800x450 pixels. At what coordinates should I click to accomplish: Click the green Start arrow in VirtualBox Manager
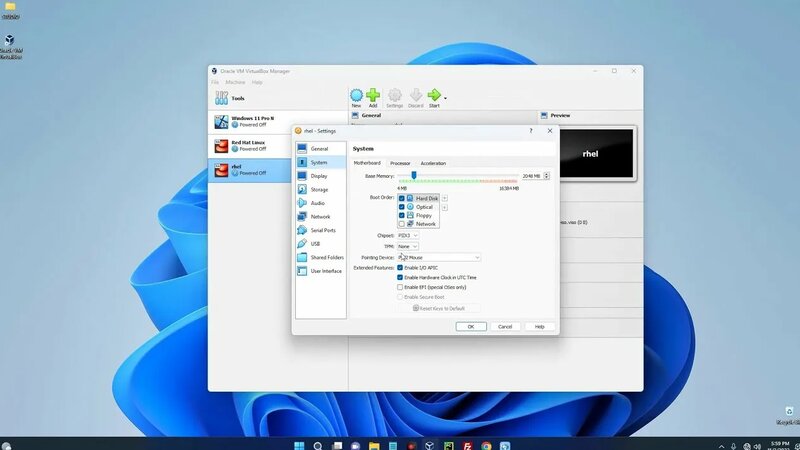(x=434, y=97)
